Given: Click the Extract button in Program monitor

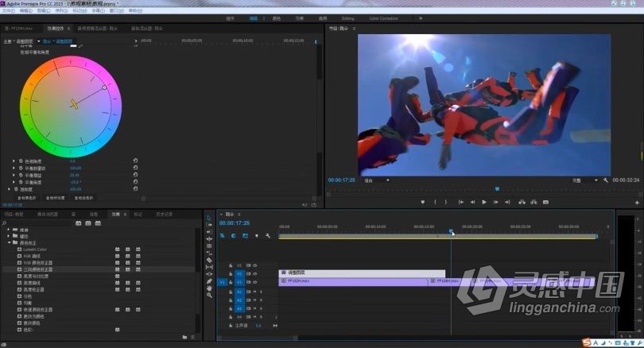Looking at the screenshot, I should [533, 202].
